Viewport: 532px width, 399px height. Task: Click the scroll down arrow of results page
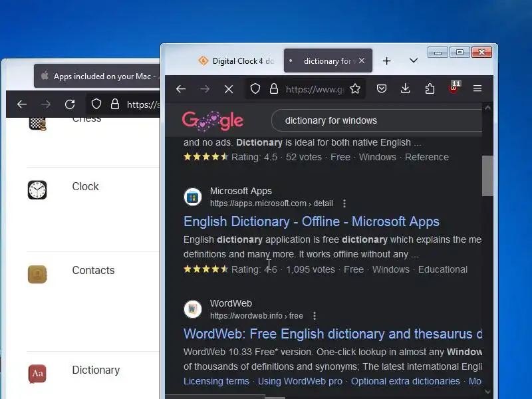click(x=487, y=392)
